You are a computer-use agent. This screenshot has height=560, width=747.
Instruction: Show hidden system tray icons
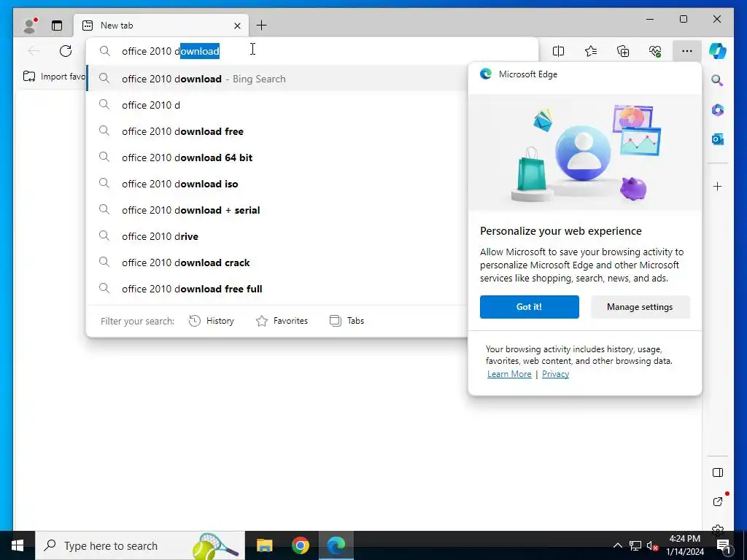(x=617, y=545)
